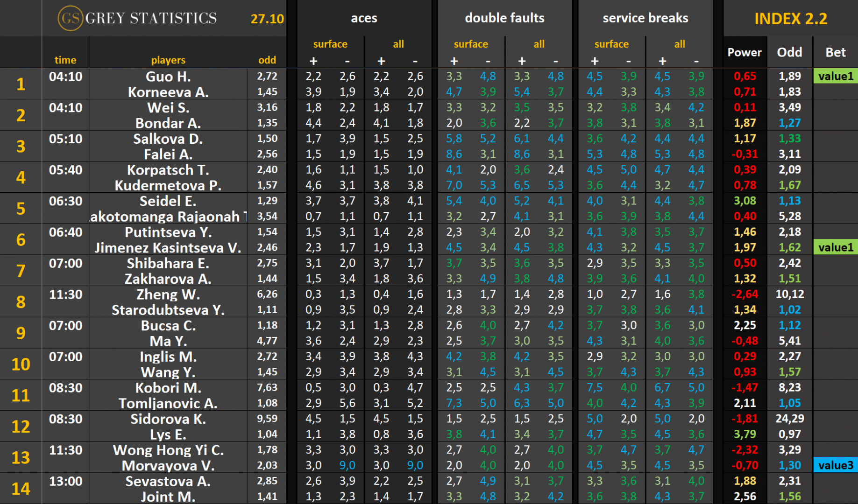Open the INDEX 2.2 header
Screen dimensions: 858x504
click(x=790, y=19)
